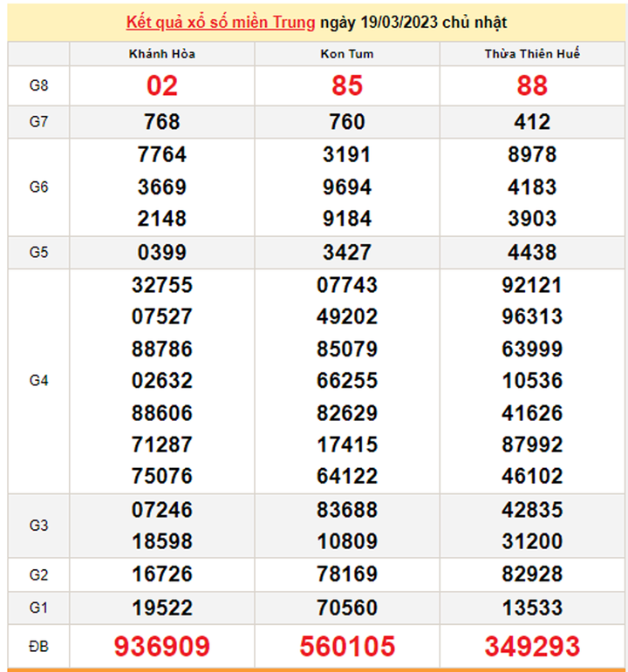Click G4 value 07743
The image size is (628, 672).
[x=347, y=285]
